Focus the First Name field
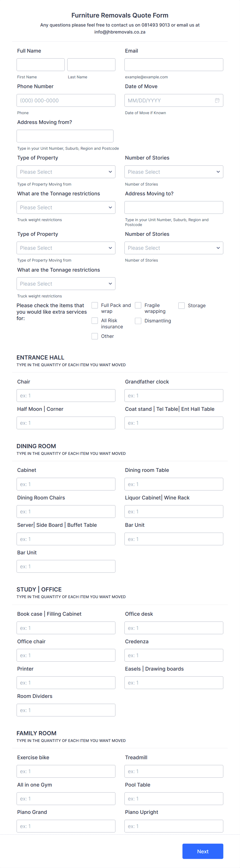The width and height of the screenshot is (240, 868). 41,65
